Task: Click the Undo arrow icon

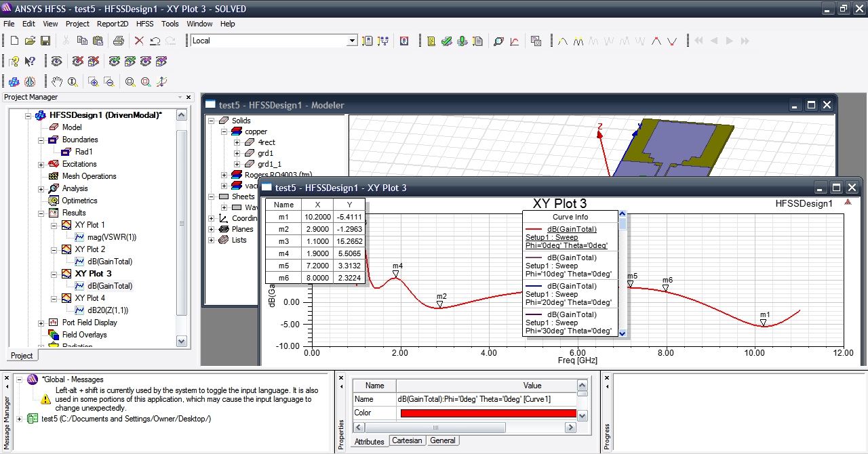Action: tap(155, 41)
